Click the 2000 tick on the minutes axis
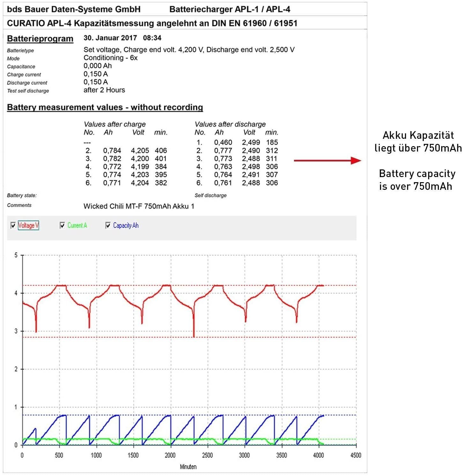Image resolution: width=463 pixels, height=476 pixels. pyautogui.click(x=170, y=455)
